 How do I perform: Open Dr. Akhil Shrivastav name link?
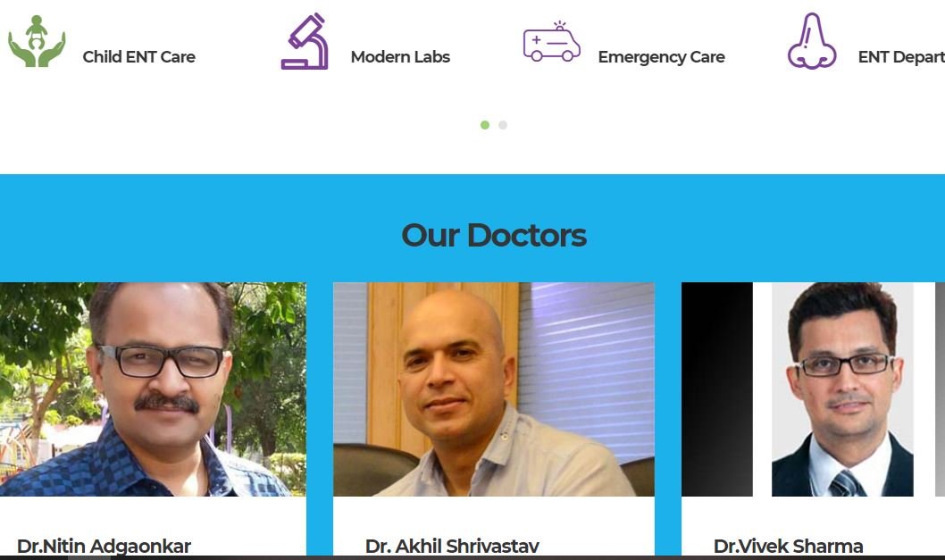click(452, 546)
